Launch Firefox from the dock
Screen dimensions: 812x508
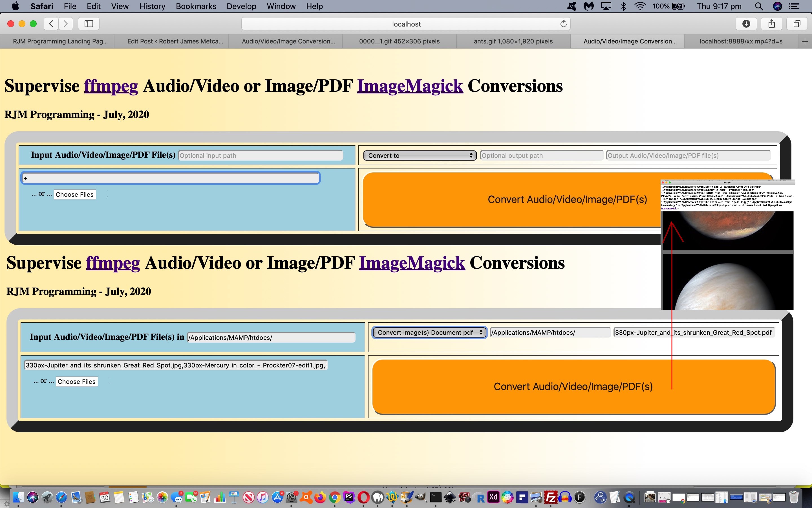(320, 497)
